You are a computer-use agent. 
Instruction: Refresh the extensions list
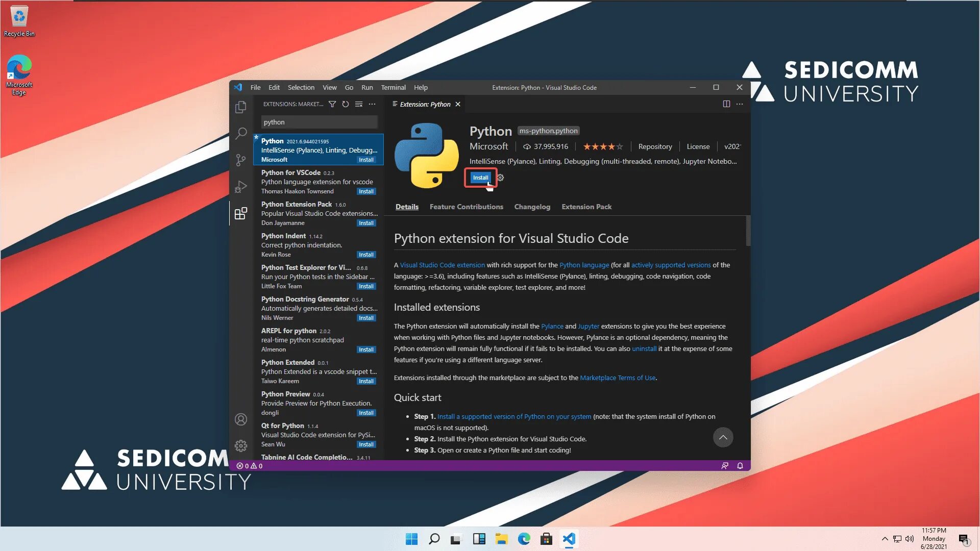pos(346,104)
